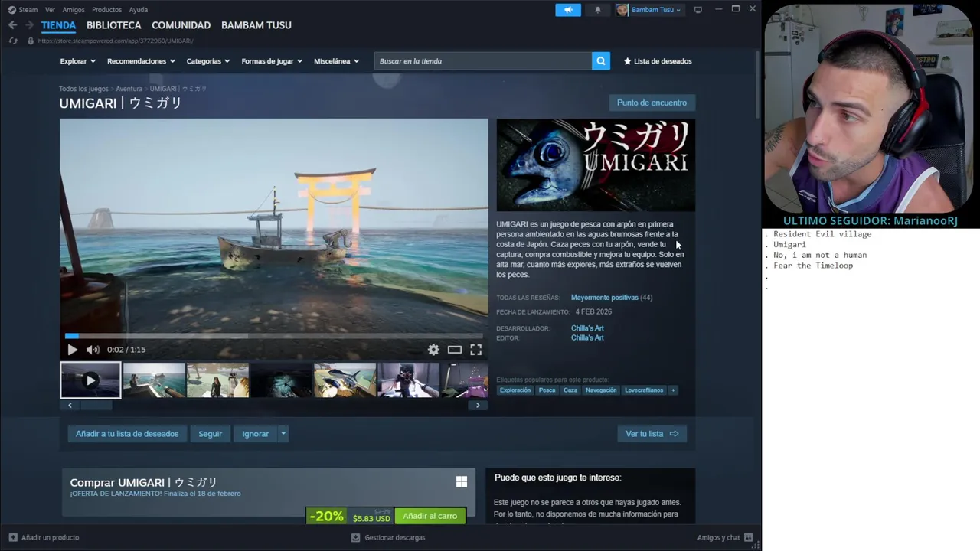Click the Windows platform icon

[x=462, y=481]
